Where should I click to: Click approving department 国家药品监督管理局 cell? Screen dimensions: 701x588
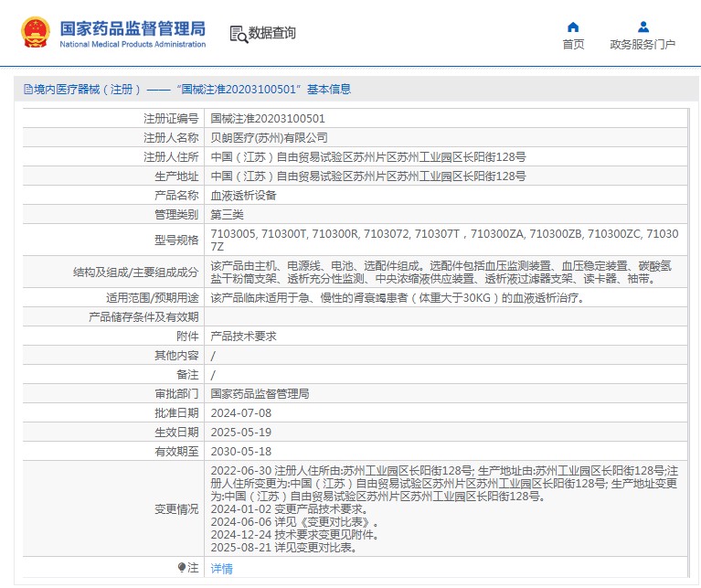click(260, 394)
